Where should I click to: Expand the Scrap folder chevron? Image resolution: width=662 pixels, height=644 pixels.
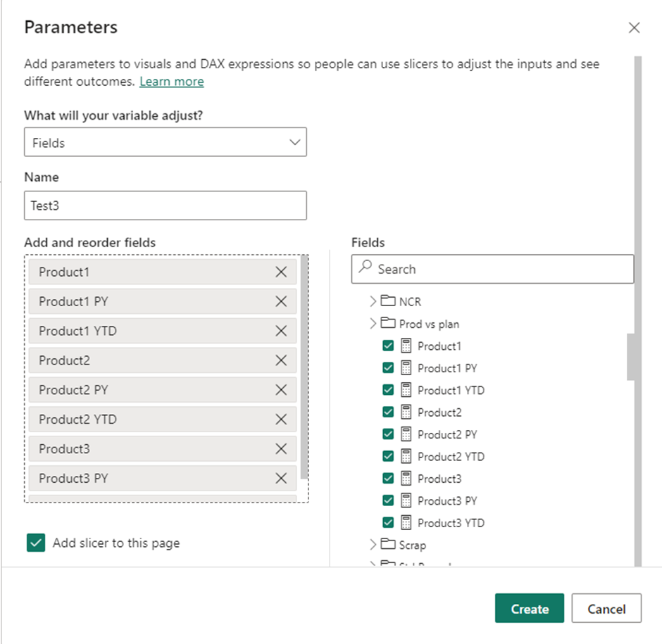tap(373, 544)
